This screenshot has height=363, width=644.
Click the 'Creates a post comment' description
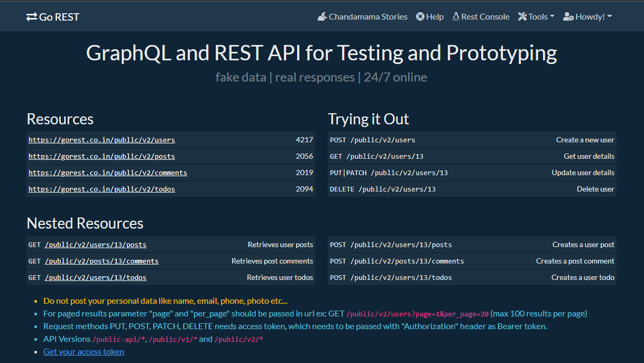[575, 261]
